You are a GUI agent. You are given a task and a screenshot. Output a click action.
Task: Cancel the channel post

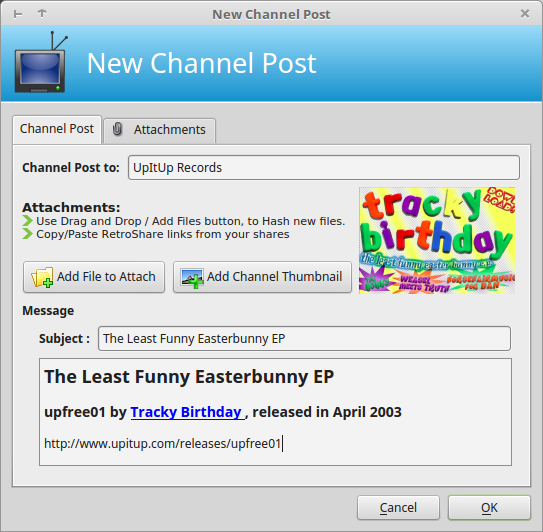point(398,508)
